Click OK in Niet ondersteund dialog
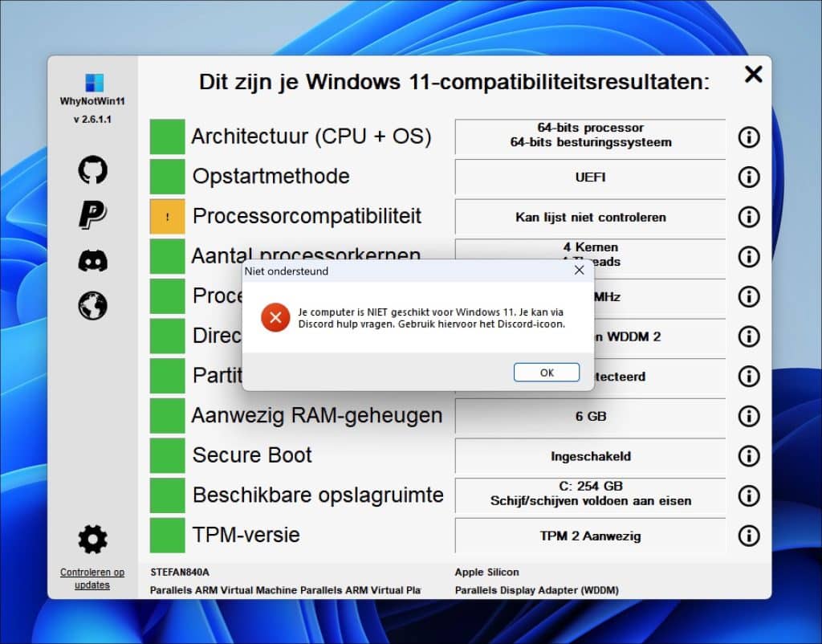The image size is (822, 644). tap(546, 373)
